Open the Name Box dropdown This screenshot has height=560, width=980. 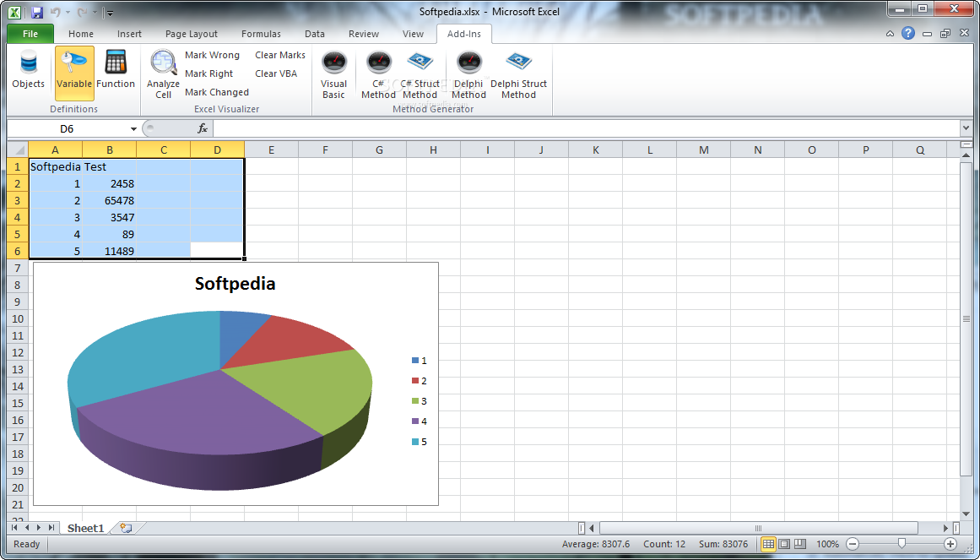click(133, 129)
